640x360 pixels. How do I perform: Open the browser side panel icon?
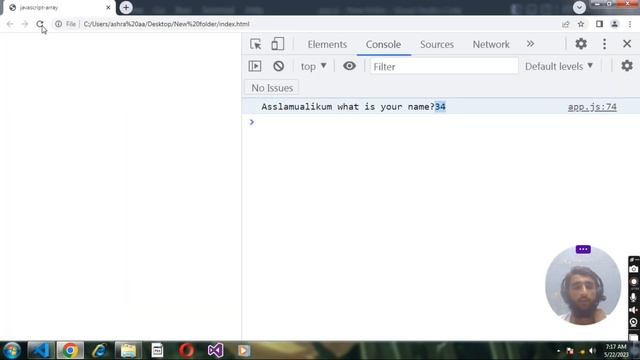click(599, 24)
